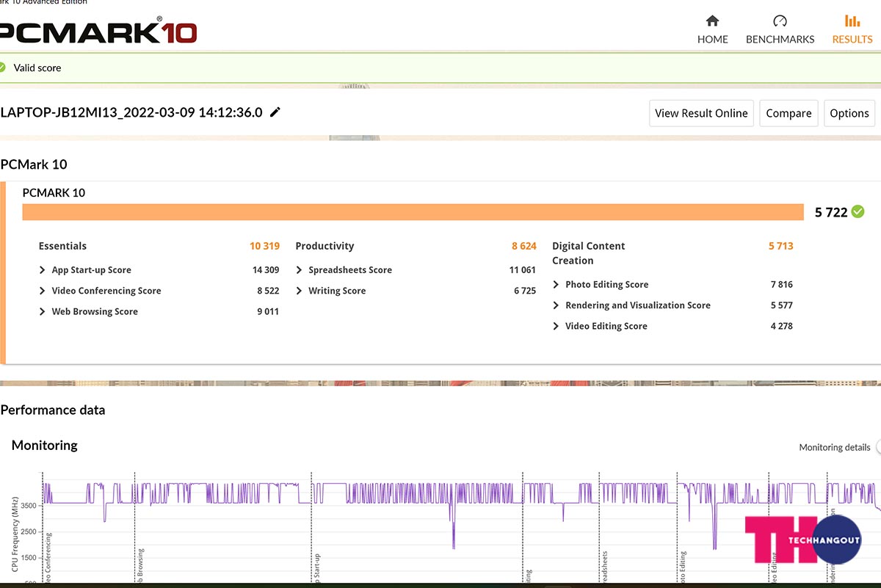Click the Results bar chart icon
This screenshot has height=588, width=881.
click(852, 21)
